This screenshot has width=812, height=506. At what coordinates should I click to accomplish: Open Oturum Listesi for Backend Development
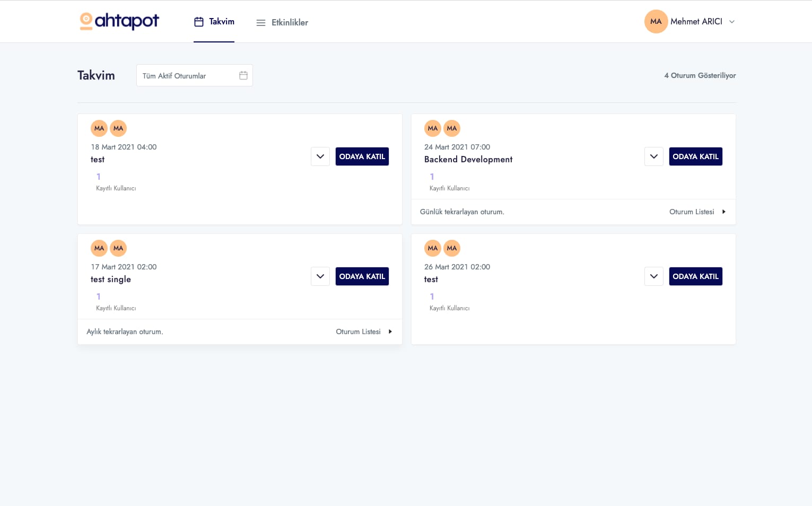tap(692, 212)
